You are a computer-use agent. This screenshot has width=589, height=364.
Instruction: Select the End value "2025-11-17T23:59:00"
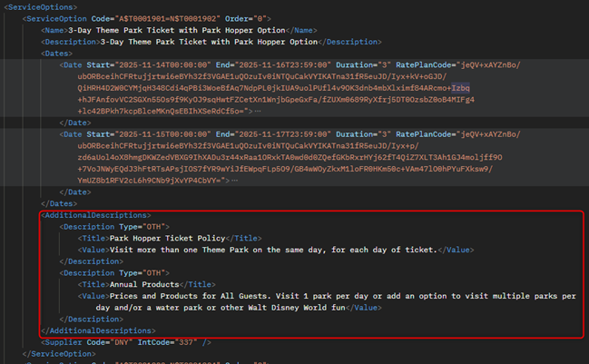(x=283, y=134)
